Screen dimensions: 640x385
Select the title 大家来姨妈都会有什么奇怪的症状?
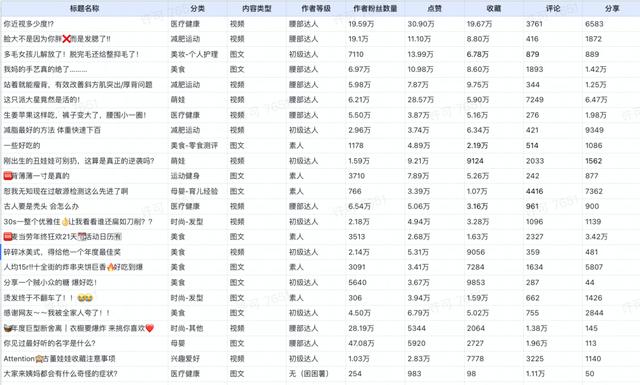click(60, 374)
